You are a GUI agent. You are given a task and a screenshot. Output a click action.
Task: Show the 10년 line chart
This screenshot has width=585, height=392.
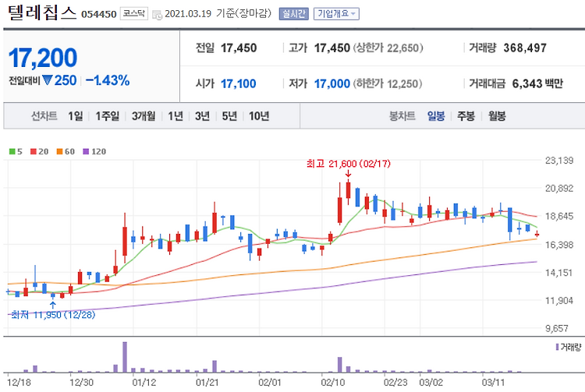click(x=259, y=116)
